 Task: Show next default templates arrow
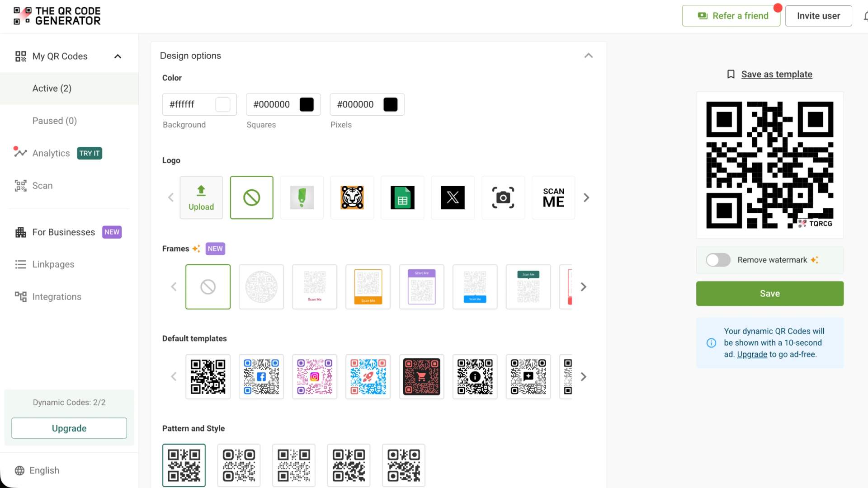[x=583, y=376]
